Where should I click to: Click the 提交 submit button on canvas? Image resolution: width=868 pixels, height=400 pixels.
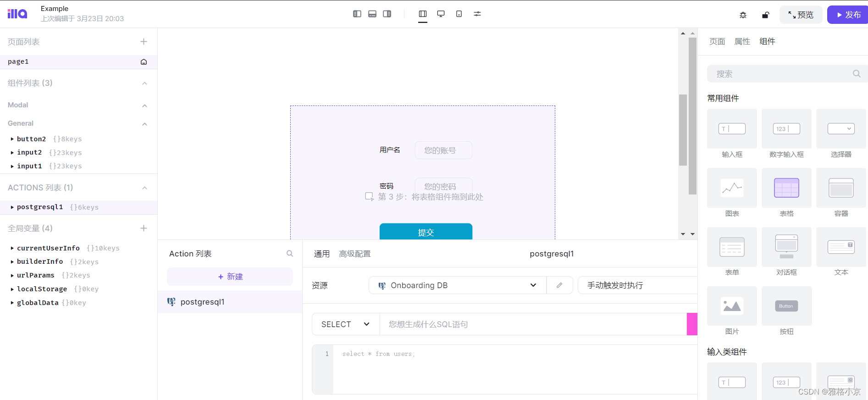pyautogui.click(x=426, y=232)
